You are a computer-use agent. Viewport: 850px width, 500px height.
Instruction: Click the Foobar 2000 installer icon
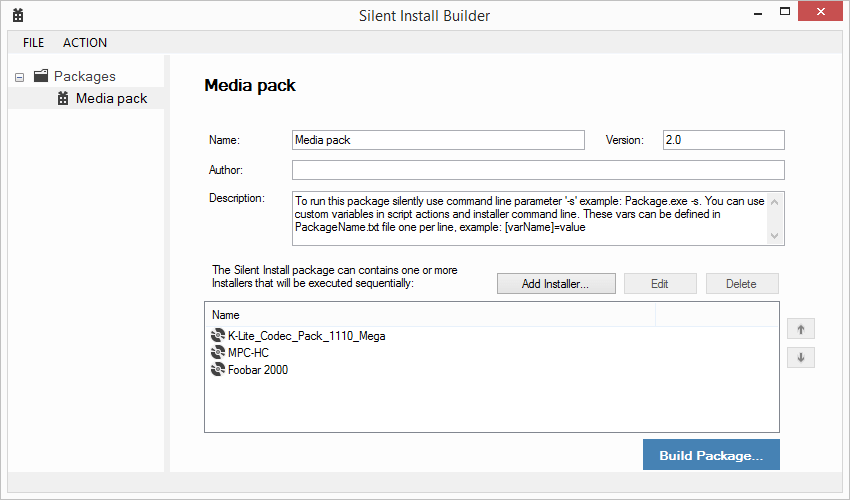[x=218, y=370]
